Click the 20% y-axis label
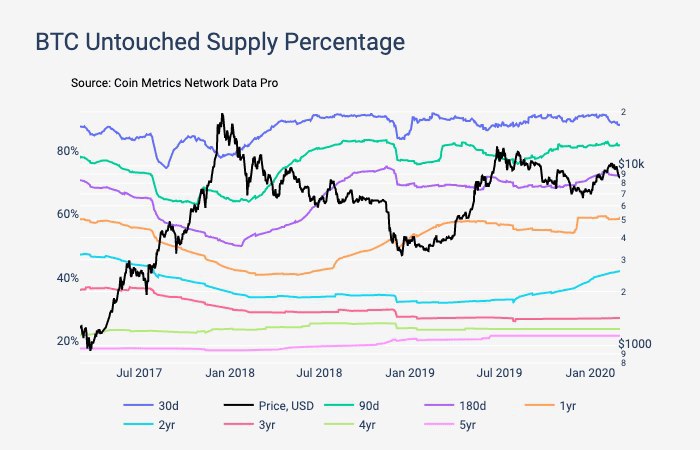 (68, 341)
